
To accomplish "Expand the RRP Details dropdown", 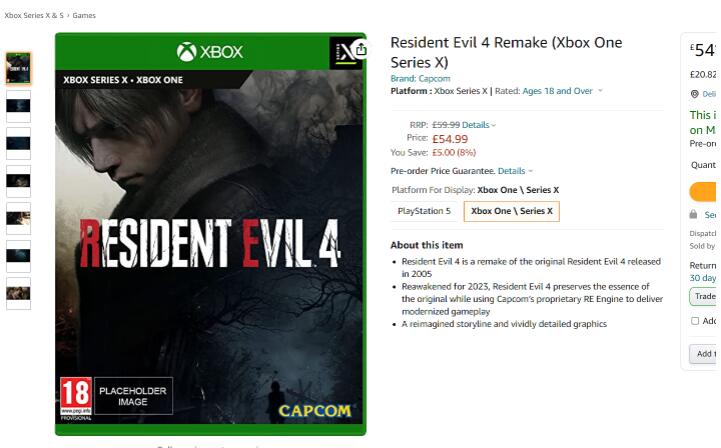I will [479, 125].
